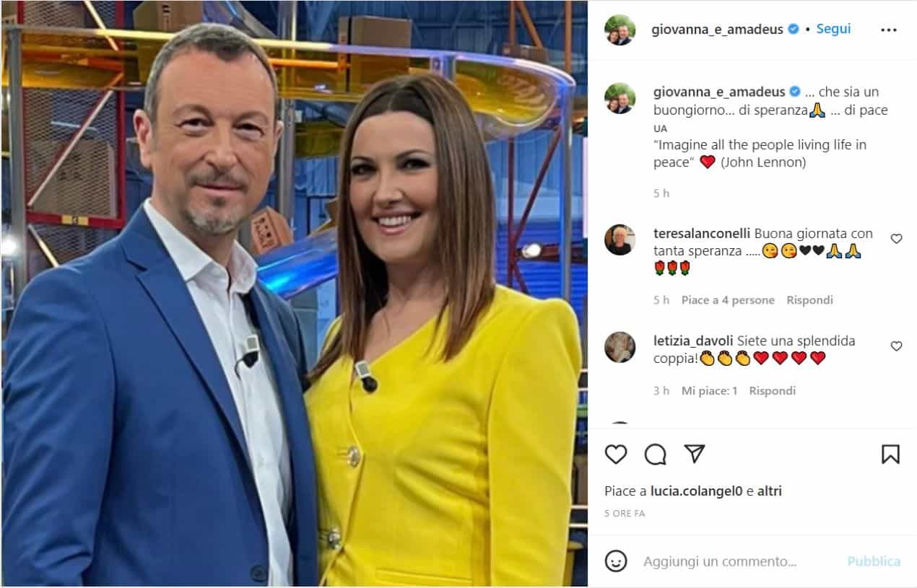The height and width of the screenshot is (588, 917).
Task: Open comments via the speech bubble icon
Action: 655,455
